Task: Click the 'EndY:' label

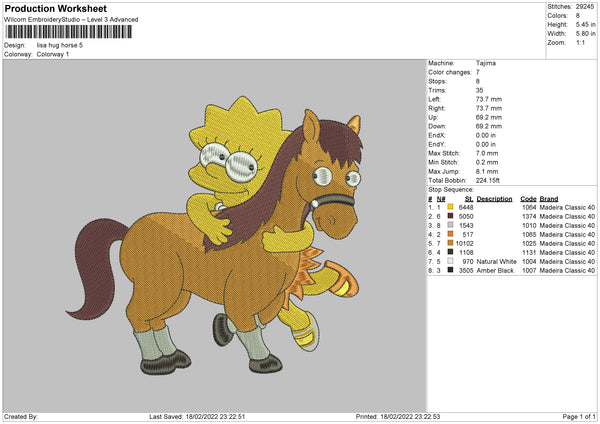Action: point(437,144)
